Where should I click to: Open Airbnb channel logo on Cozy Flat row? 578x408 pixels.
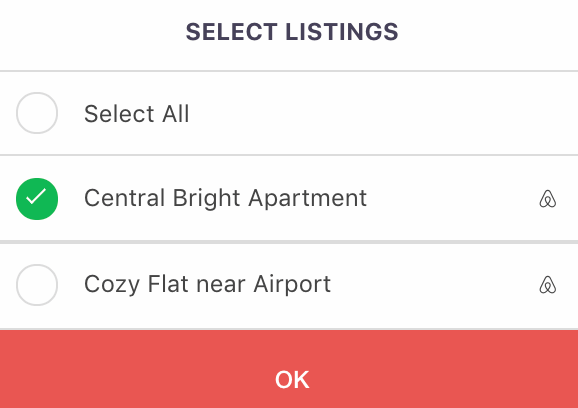(x=548, y=285)
